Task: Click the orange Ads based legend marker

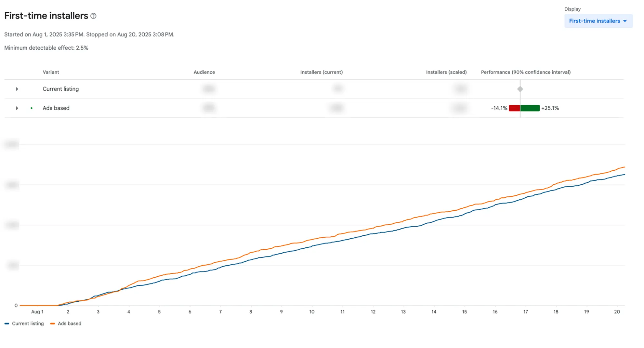Action: 53,323
